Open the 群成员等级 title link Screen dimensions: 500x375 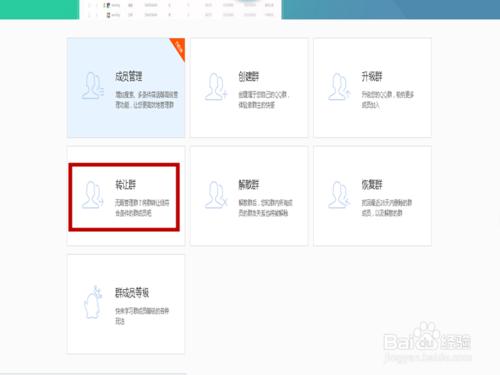pyautogui.click(x=132, y=293)
